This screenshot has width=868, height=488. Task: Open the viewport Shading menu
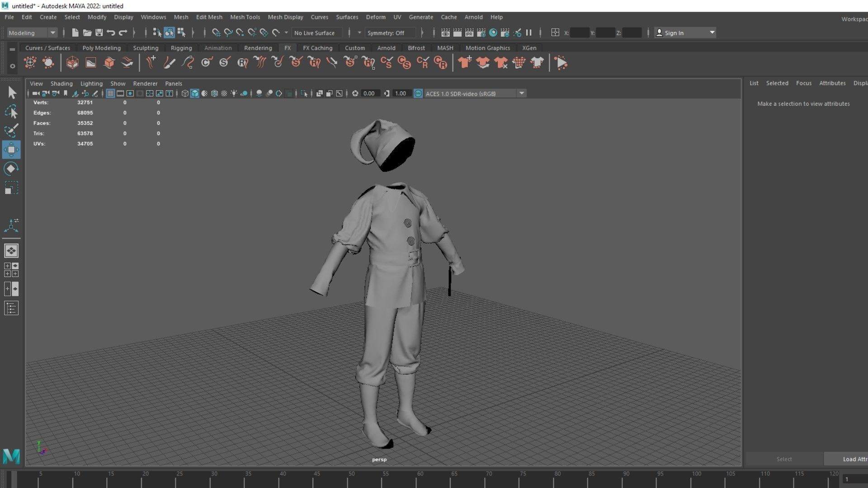click(61, 84)
